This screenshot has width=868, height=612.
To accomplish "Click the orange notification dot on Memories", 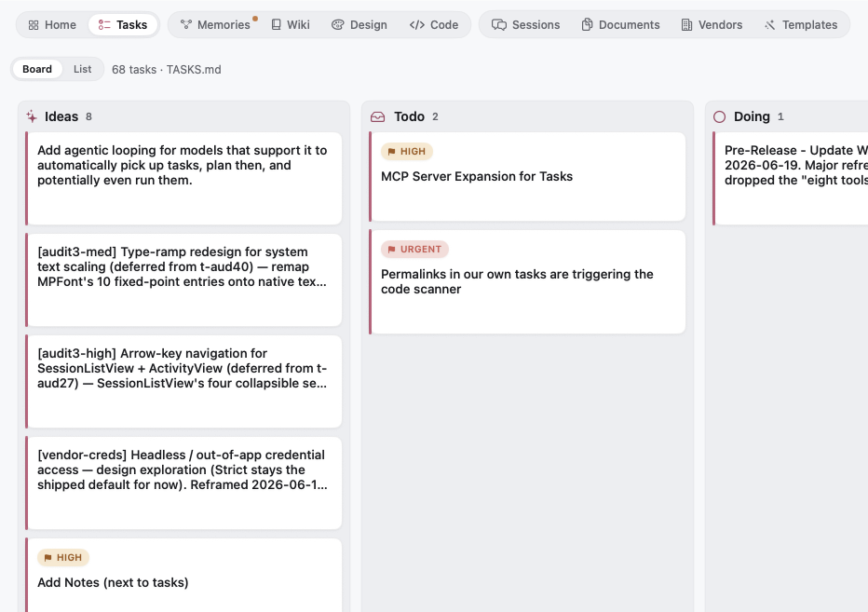I will click(x=254, y=19).
